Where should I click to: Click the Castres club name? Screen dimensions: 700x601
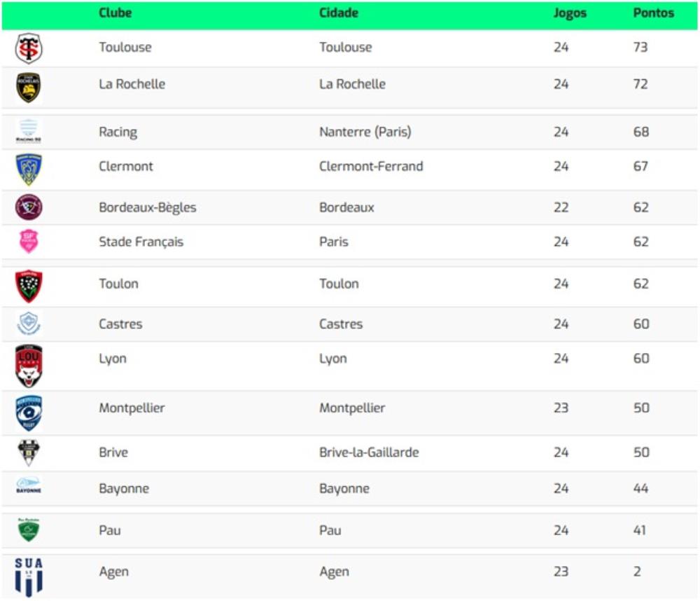point(120,324)
